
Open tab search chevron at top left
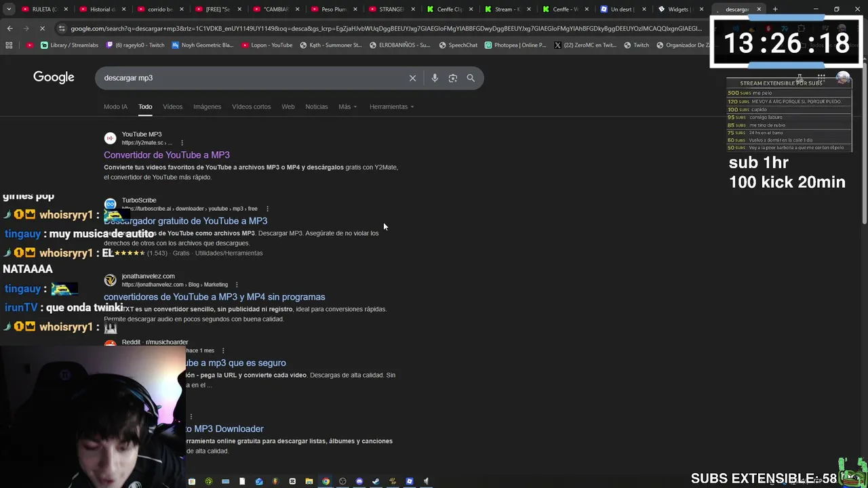click(x=9, y=9)
